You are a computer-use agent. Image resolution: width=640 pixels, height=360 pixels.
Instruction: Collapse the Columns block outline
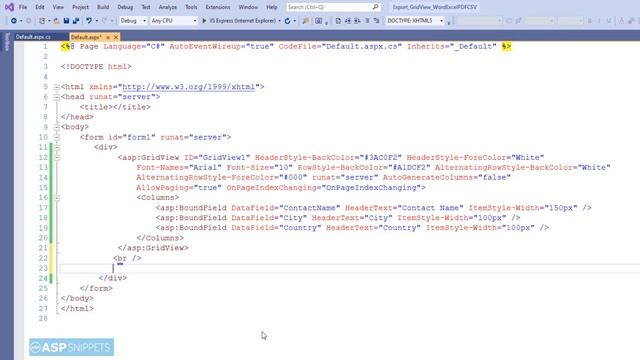pos(56,198)
